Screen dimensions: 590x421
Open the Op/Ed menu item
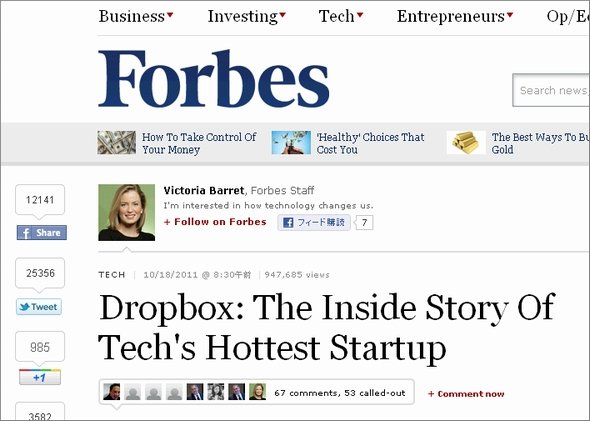pyautogui.click(x=568, y=16)
